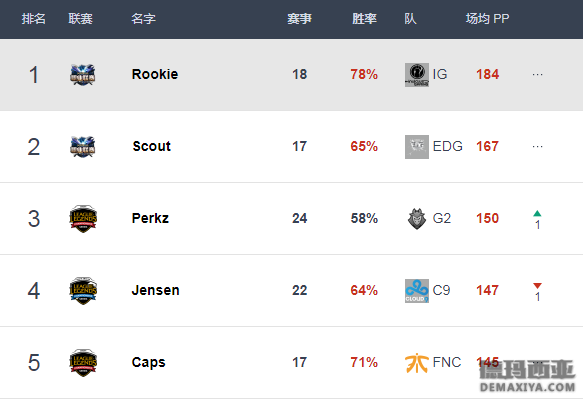This screenshot has height=399, width=583.
Task: Click the league icon in Perkz row
Action: click(x=83, y=219)
